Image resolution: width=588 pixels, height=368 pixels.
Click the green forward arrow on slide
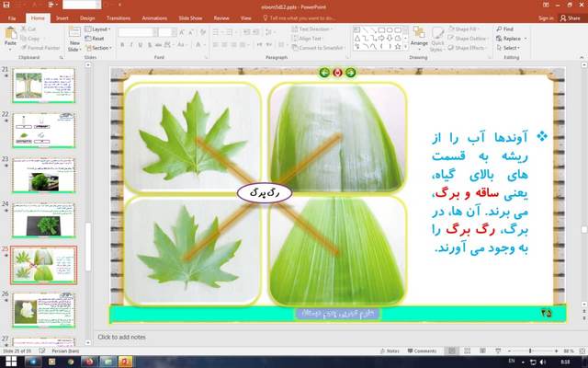(351, 73)
